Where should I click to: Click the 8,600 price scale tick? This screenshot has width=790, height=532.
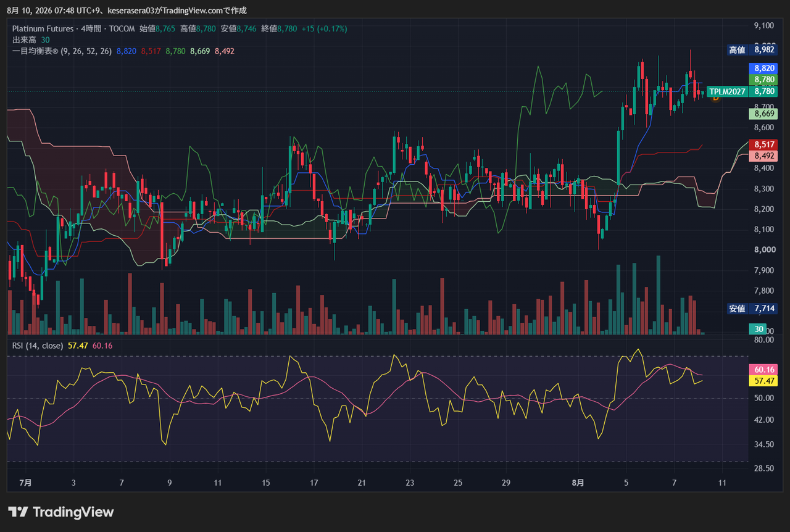point(764,128)
